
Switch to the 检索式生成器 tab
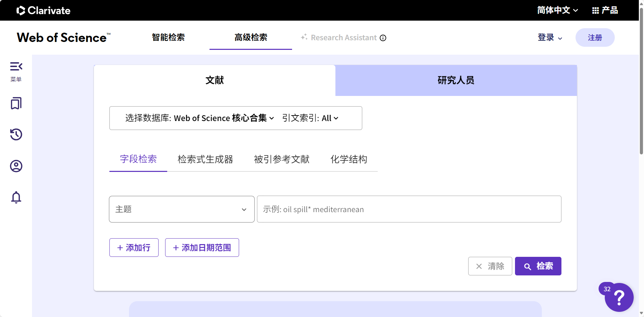point(205,159)
